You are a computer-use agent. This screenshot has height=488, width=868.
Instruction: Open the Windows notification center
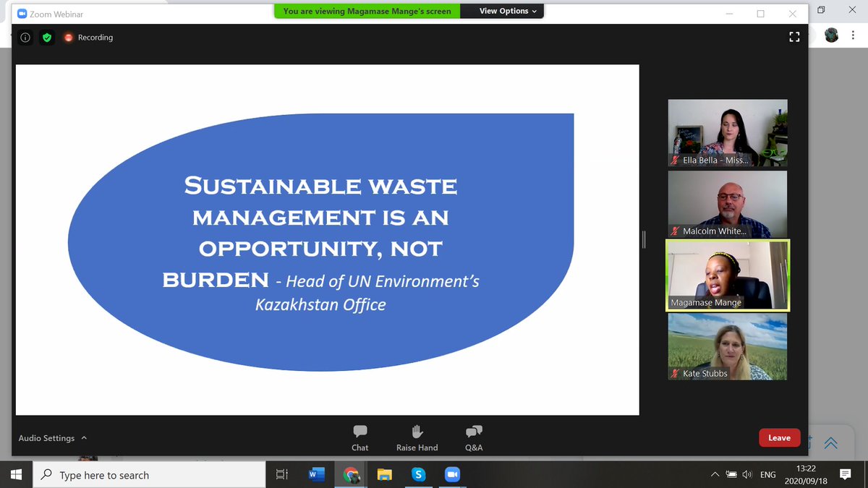pos(845,475)
